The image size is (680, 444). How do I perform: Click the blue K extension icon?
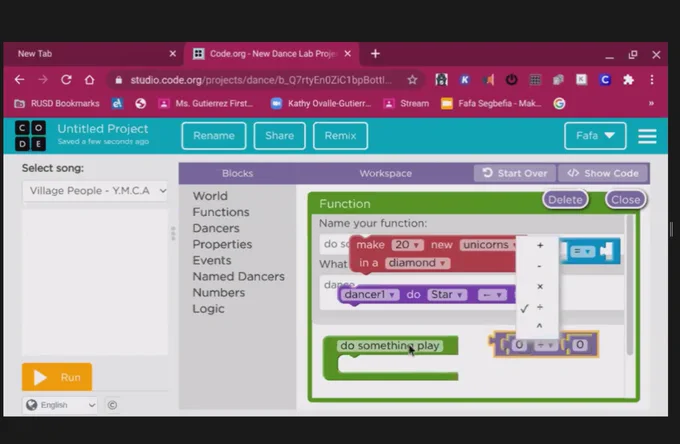[464, 80]
